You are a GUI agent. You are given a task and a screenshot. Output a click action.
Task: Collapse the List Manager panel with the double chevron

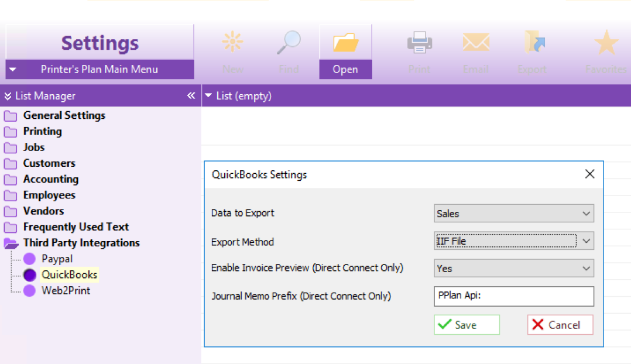point(191,96)
